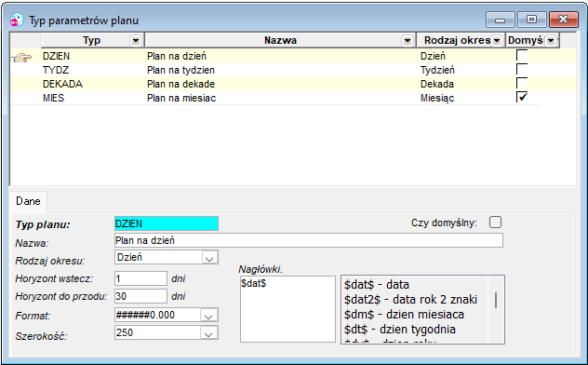This screenshot has height=365, width=588.
Task: Select '$dt$ - dzien tygodnia' entry
Action: [x=400, y=330]
